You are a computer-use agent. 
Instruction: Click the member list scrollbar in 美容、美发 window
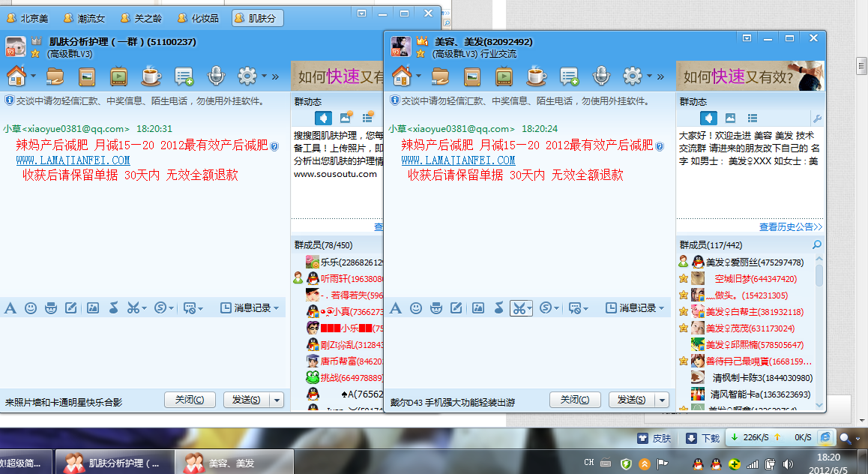point(819,274)
